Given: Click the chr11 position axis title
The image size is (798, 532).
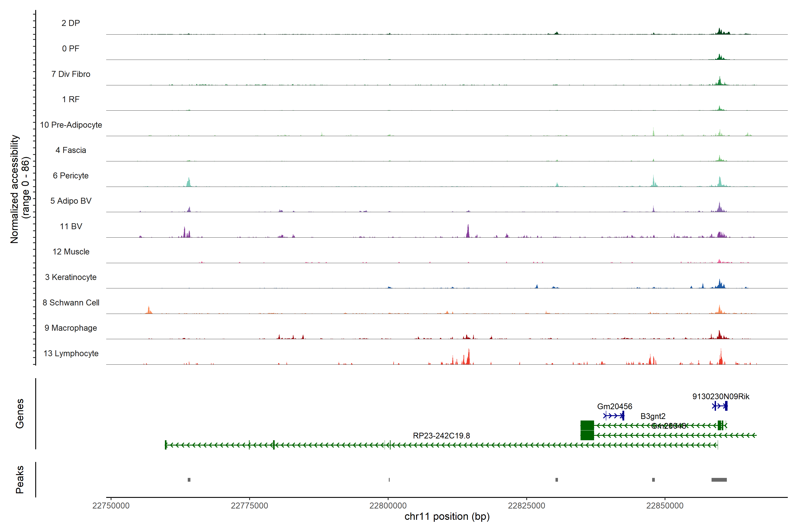Looking at the screenshot, I should coord(447,516).
